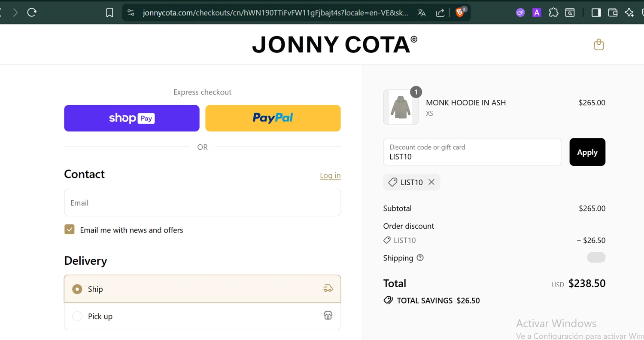Click the discount code or gift card field
Image resolution: width=644 pixels, height=340 pixels.
click(472, 152)
